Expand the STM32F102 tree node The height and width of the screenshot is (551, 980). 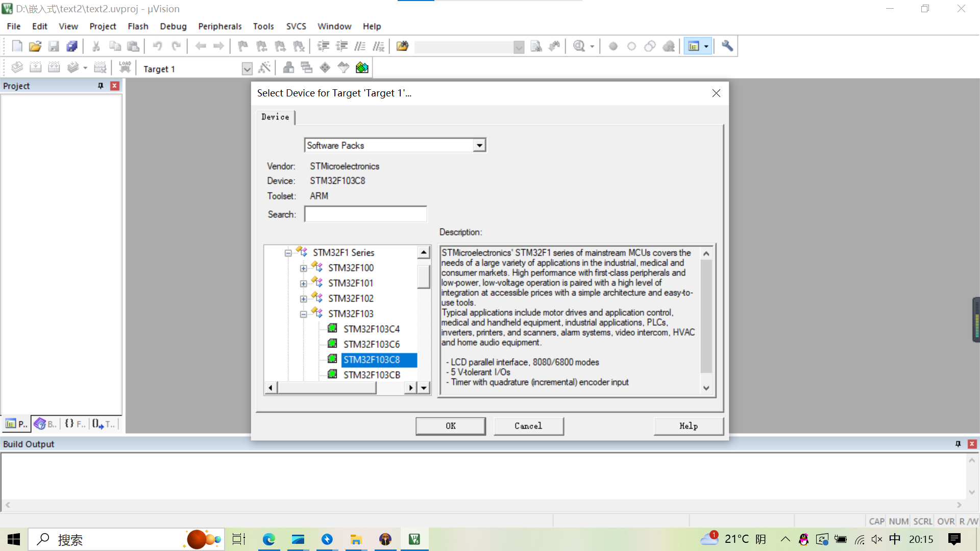click(303, 299)
